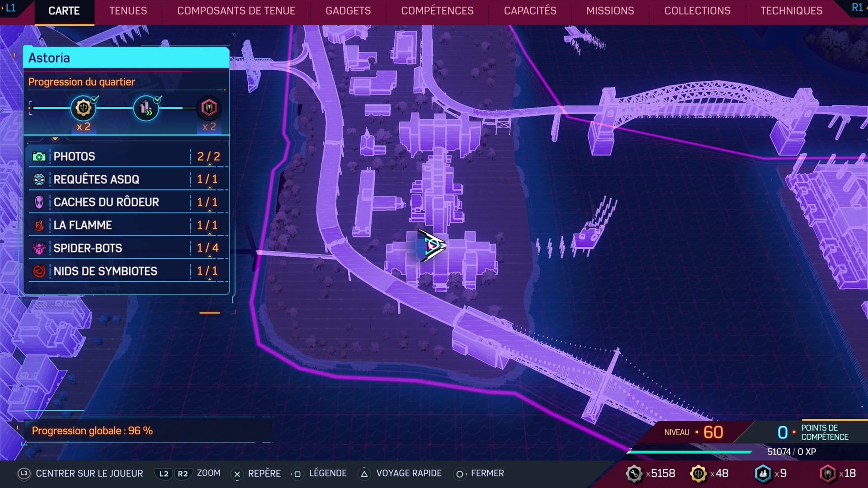868x488 pixels.
Task: Open the COLLECTIONS tab
Action: (x=697, y=11)
